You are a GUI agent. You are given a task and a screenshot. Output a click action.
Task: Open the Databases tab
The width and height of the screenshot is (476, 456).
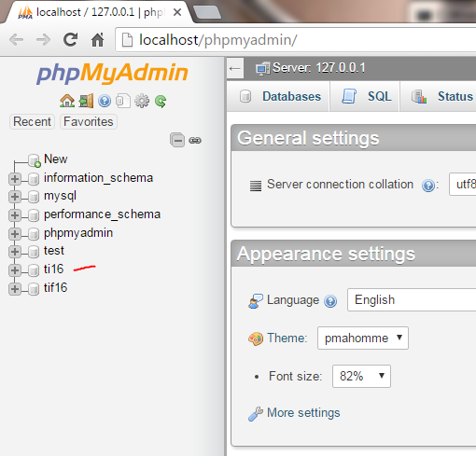click(278, 96)
